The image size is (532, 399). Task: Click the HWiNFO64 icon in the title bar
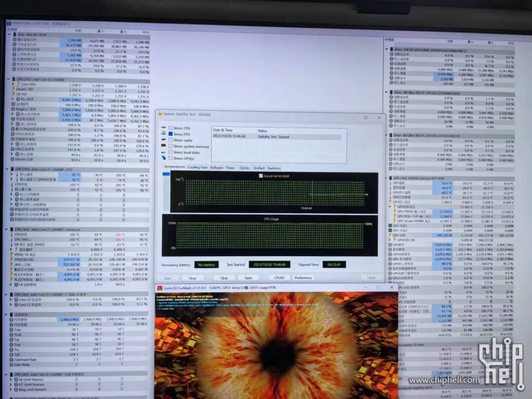tap(9, 23)
